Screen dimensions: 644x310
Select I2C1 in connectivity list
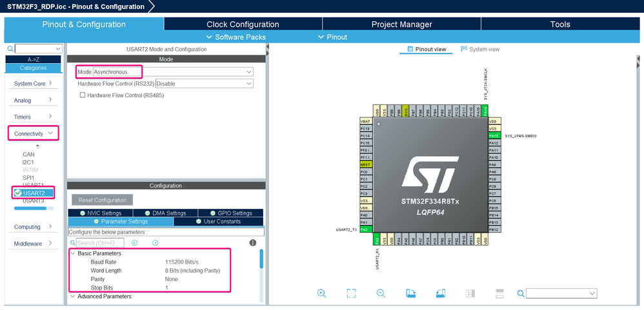click(x=29, y=162)
